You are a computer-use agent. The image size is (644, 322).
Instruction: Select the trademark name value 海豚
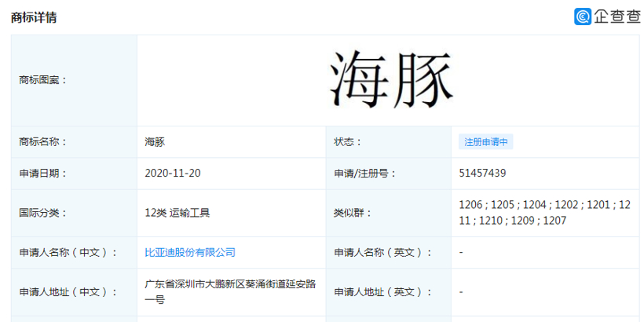[155, 142]
